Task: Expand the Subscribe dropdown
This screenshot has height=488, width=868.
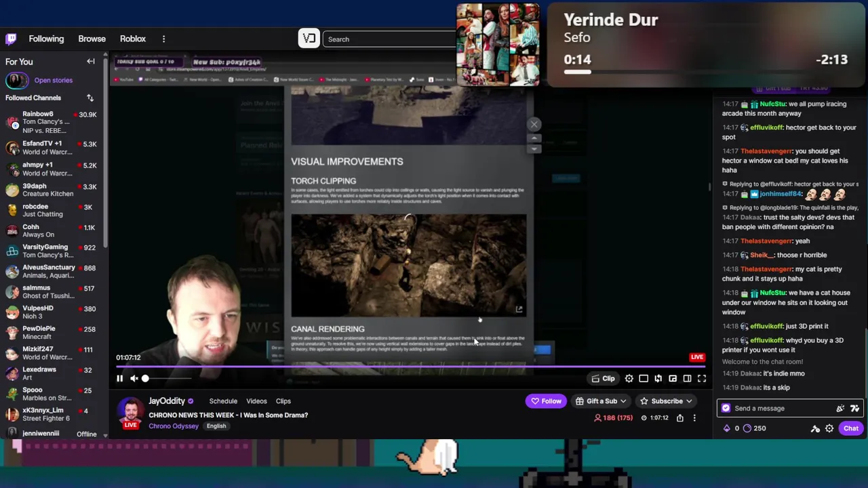Action: [x=666, y=401]
